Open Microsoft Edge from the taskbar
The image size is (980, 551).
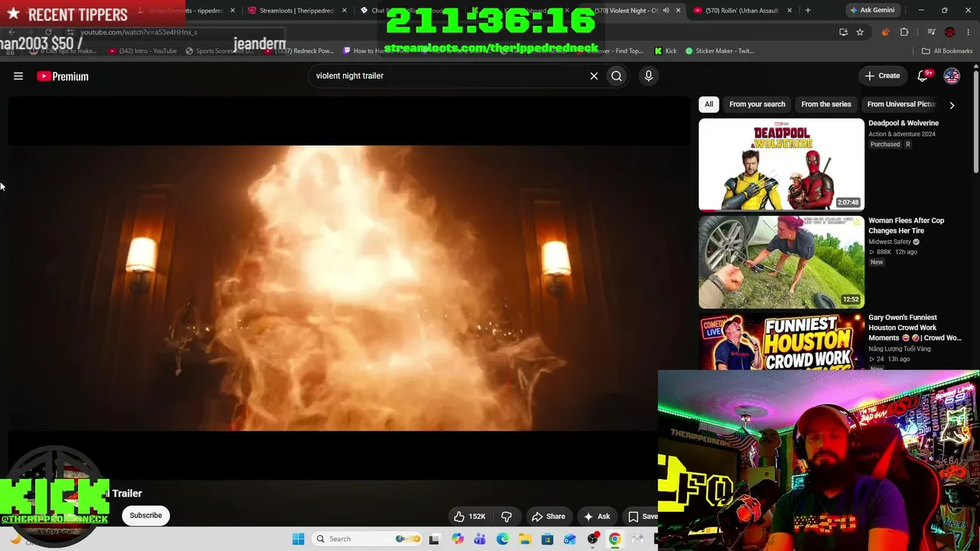[502, 539]
